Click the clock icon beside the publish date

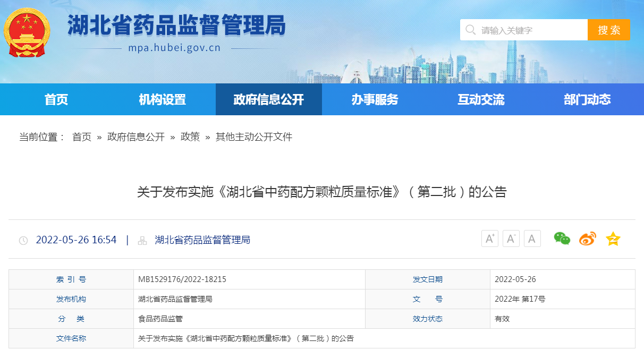[x=22, y=240]
